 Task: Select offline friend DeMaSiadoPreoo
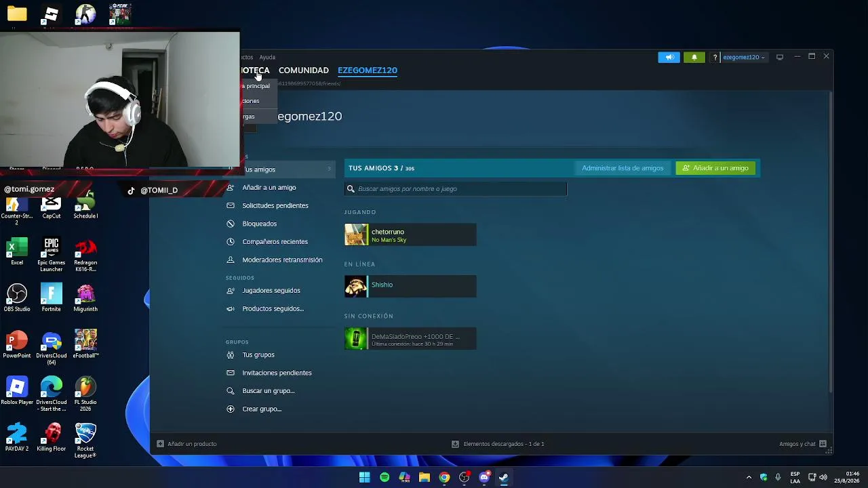click(x=410, y=339)
